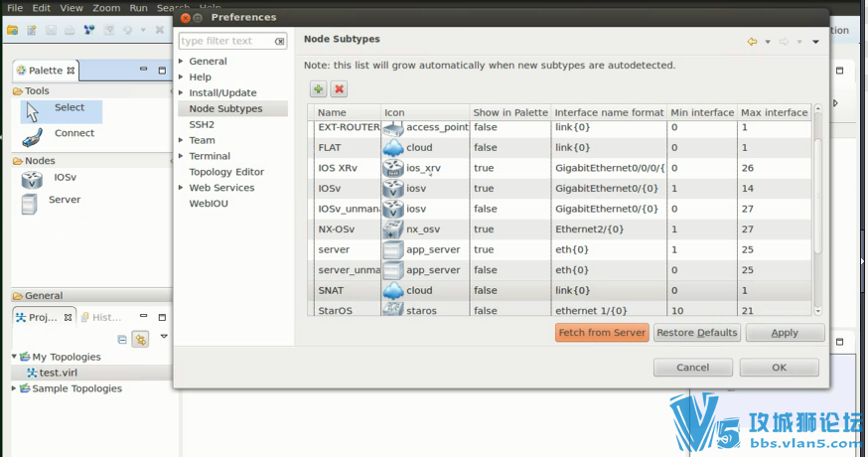Click the Interface name format column header
868x457 pixels.
click(609, 112)
